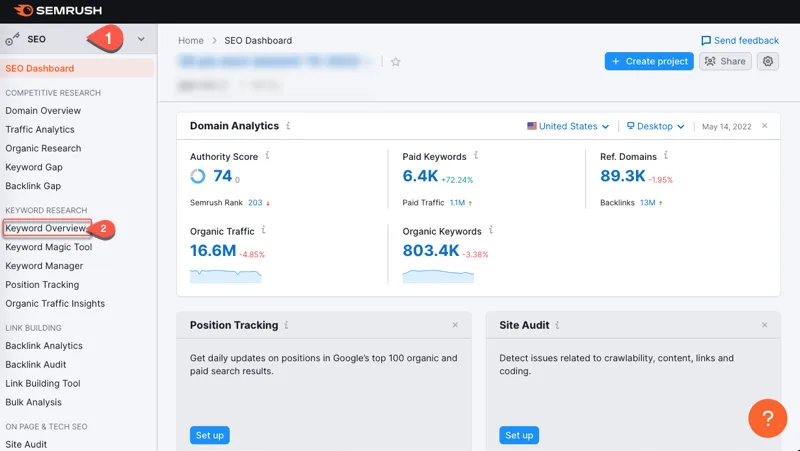Viewport: 800px width, 451px height.
Task: Open Keyword Overview in sidebar
Action: coord(46,228)
